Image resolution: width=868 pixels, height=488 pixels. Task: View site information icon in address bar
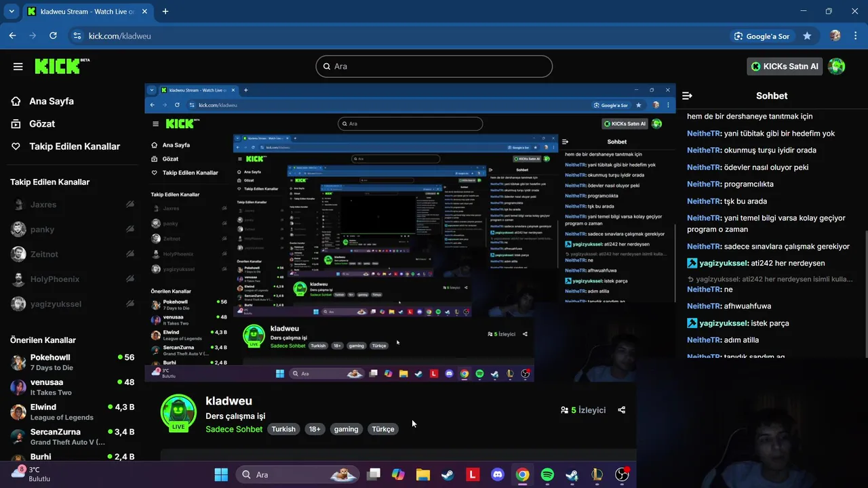(x=77, y=35)
